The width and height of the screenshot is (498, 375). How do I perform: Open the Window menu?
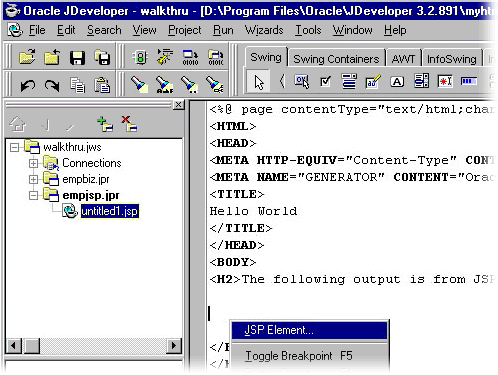(352, 30)
